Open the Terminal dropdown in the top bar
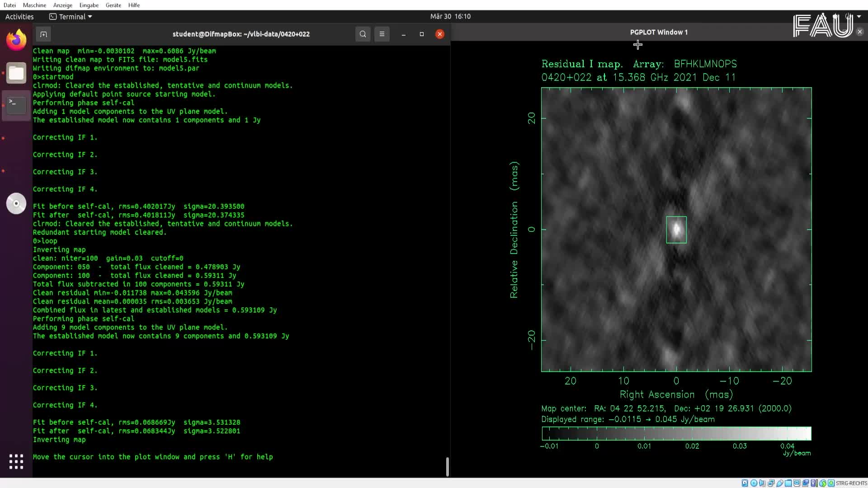868x488 pixels. [x=70, y=17]
